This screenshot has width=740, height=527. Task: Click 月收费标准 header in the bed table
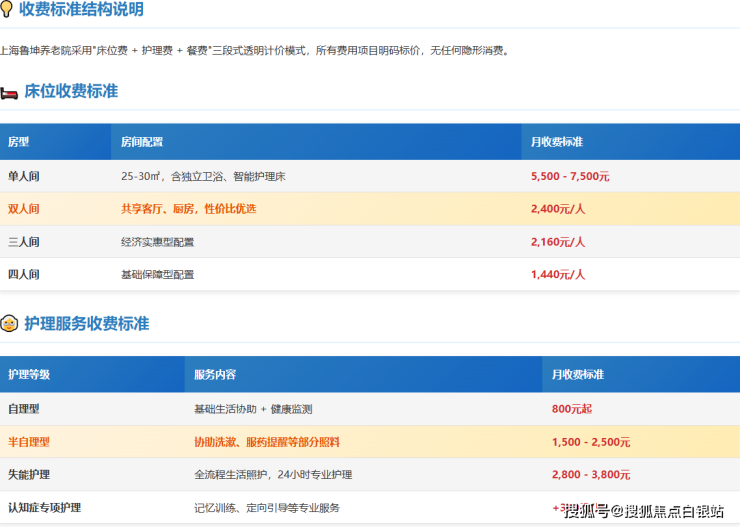[557, 142]
